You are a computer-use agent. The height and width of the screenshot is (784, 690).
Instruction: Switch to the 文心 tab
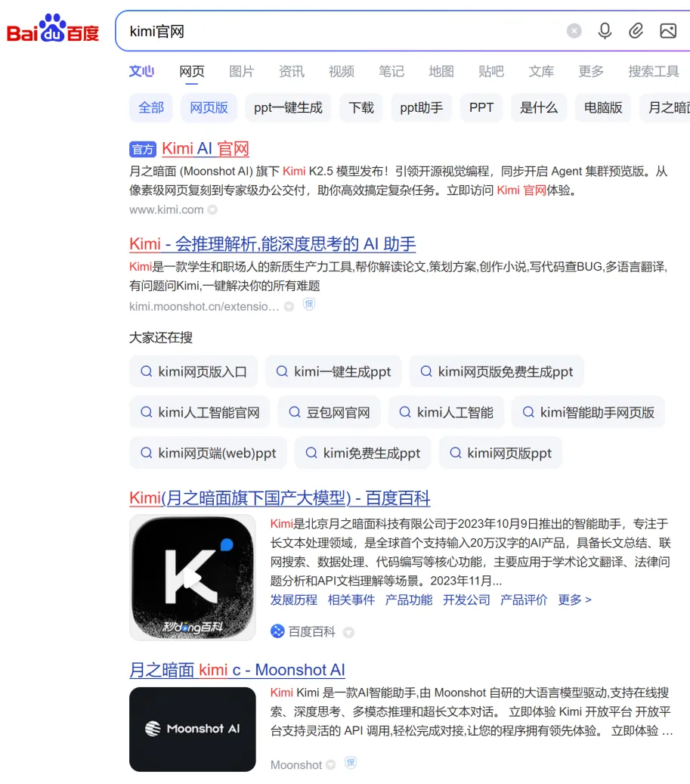tap(141, 71)
